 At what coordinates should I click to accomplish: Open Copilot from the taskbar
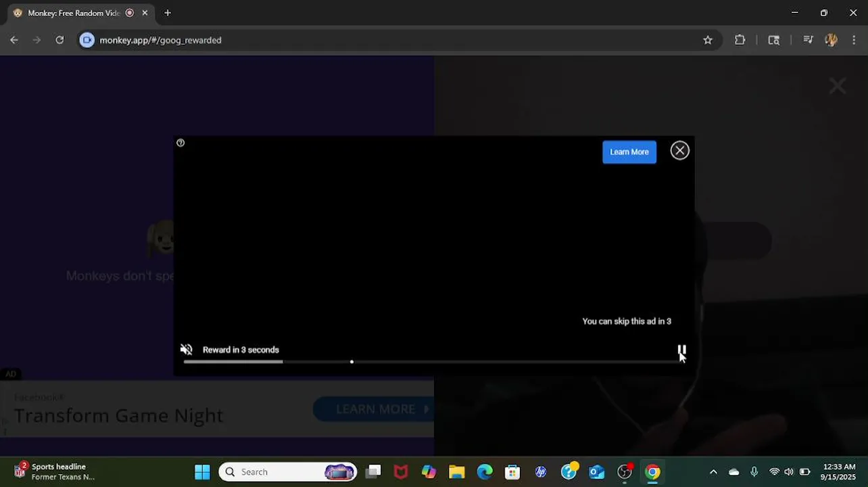pyautogui.click(x=429, y=472)
